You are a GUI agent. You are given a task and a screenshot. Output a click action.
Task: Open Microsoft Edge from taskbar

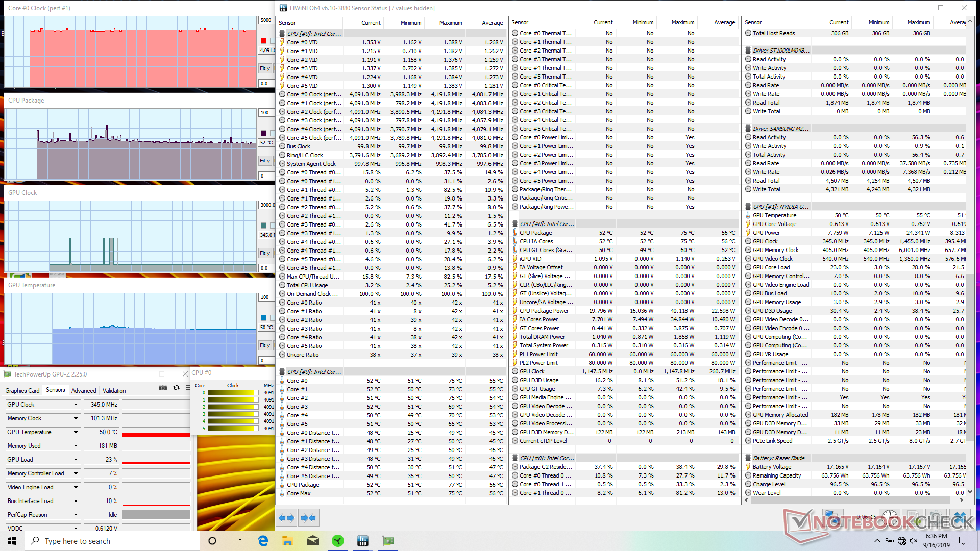click(263, 541)
